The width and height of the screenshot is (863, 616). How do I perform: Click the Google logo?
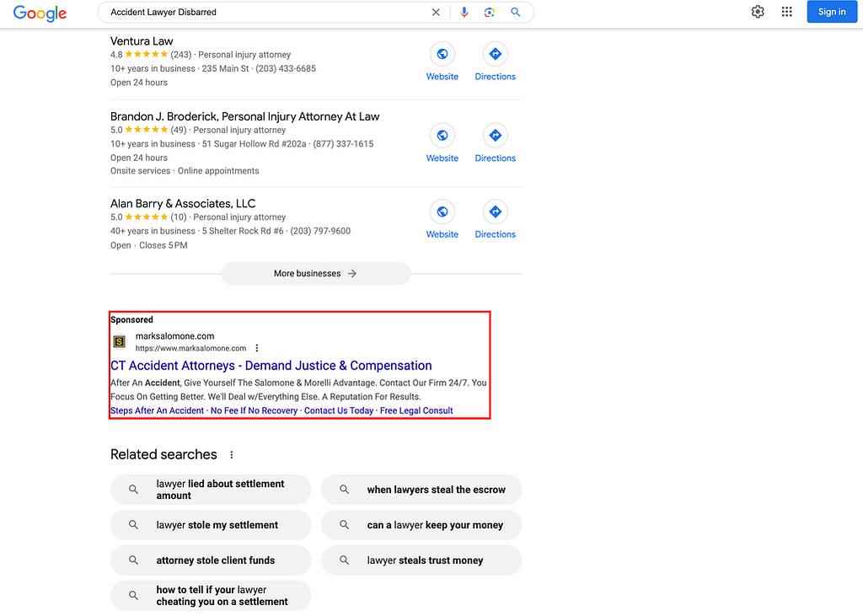[x=40, y=13]
